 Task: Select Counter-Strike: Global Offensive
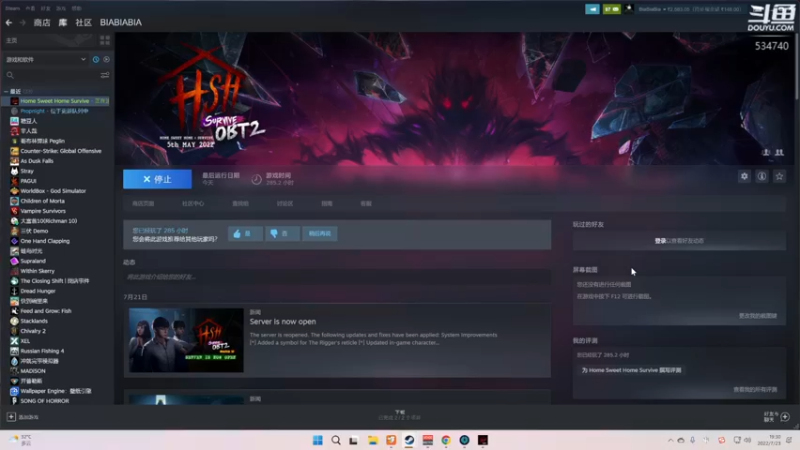coord(61,151)
